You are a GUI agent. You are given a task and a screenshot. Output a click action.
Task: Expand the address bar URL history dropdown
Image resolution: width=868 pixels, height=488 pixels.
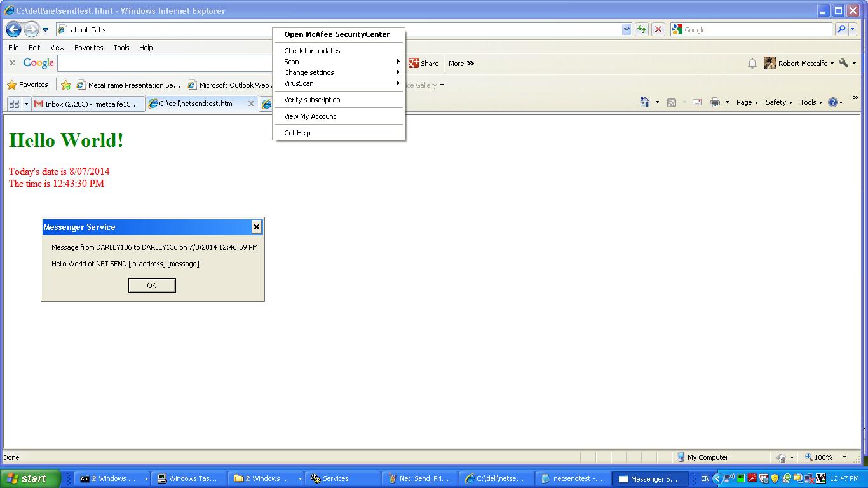[x=627, y=30]
